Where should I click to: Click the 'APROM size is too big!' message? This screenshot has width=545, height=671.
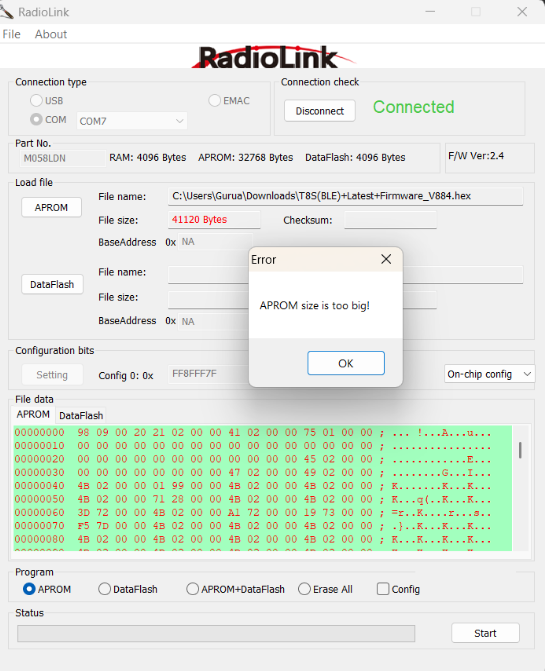pyautogui.click(x=314, y=306)
